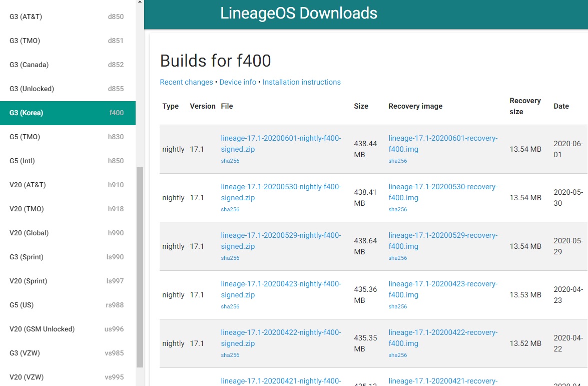Viewport: 588px width, 386px height.
Task: Click the 438.41 MB size cell
Action: click(x=365, y=198)
